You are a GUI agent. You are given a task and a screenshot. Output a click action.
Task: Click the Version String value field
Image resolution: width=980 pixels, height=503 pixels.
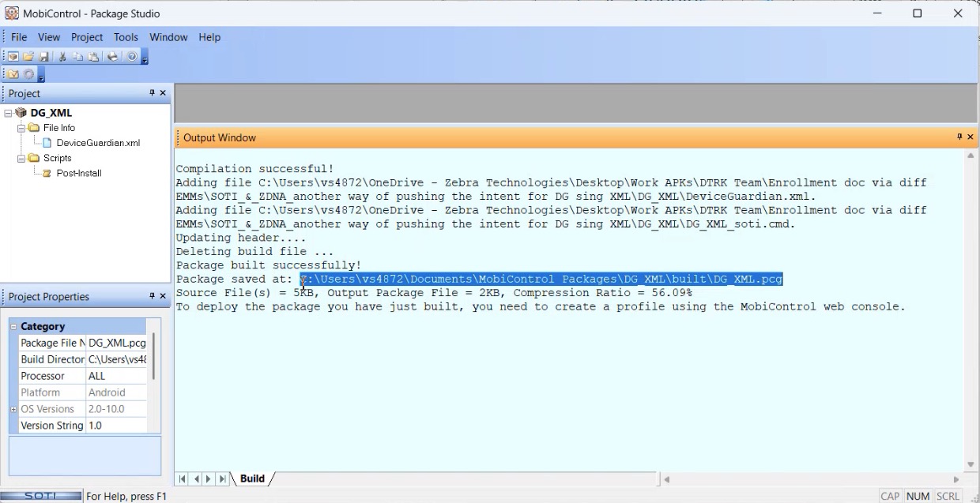116,426
